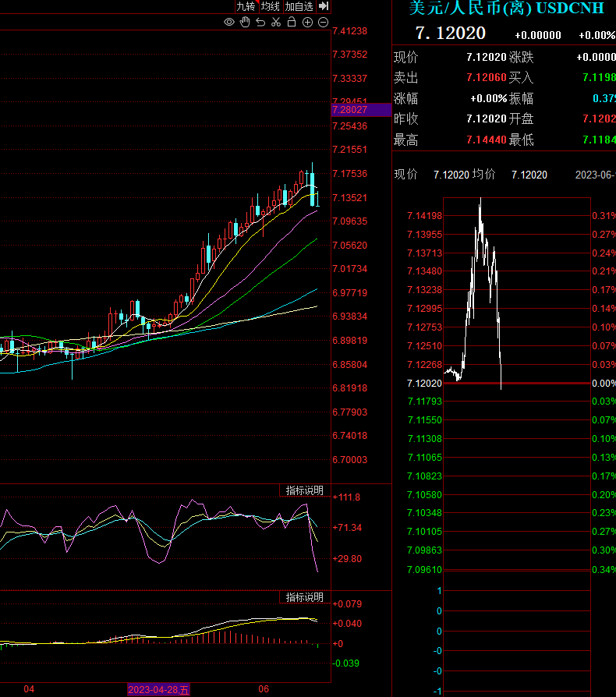
Task: Click the 7.14198 intraday axis label
Action: 424,216
